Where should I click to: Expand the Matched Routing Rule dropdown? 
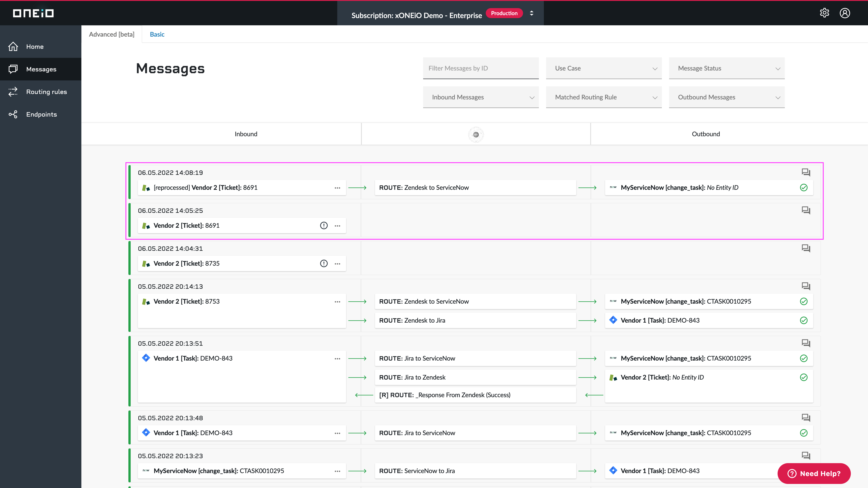tap(604, 97)
